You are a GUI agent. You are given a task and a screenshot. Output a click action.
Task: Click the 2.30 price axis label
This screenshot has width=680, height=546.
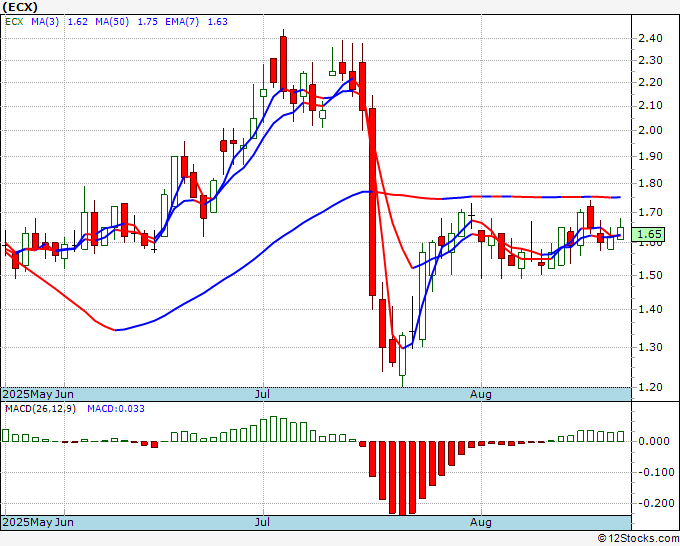click(x=651, y=60)
